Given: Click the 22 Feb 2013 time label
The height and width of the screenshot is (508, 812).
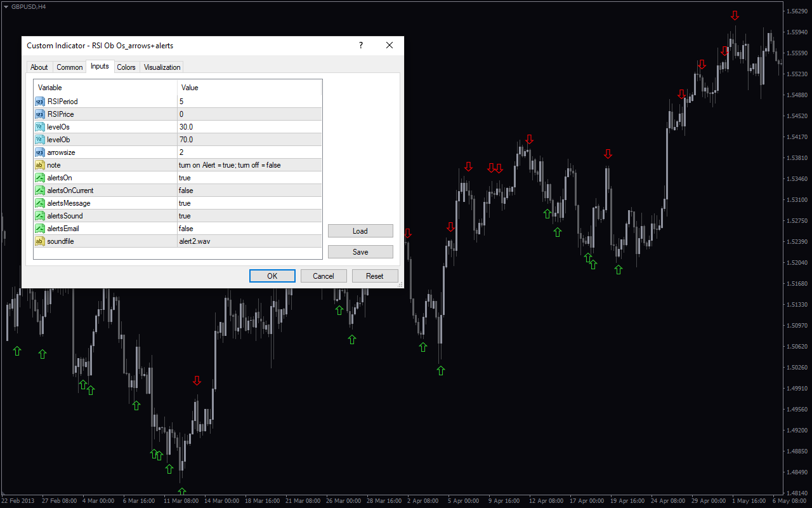Looking at the screenshot, I should [x=17, y=501].
